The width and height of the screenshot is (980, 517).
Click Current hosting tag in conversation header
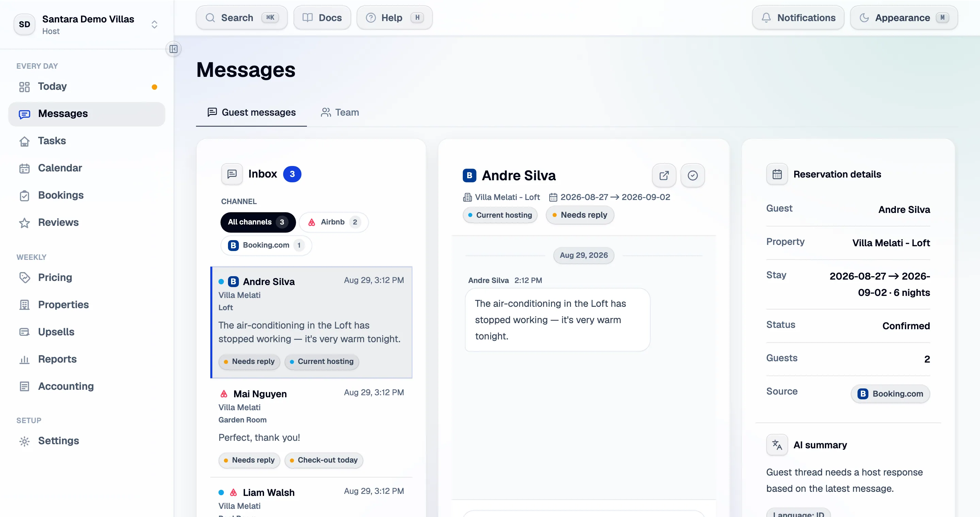[x=500, y=215]
